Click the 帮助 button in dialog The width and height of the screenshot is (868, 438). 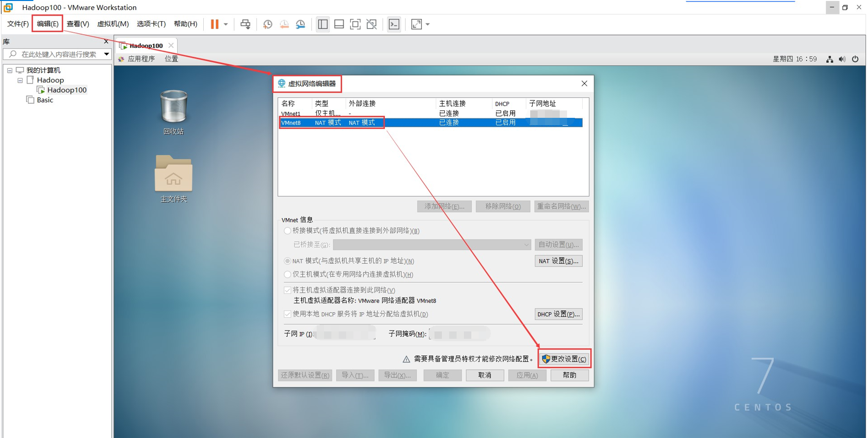coord(570,375)
